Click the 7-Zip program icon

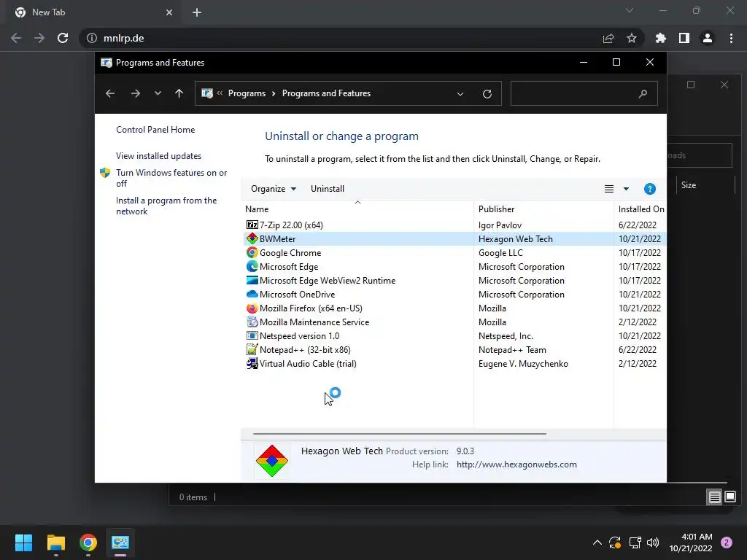(252, 225)
